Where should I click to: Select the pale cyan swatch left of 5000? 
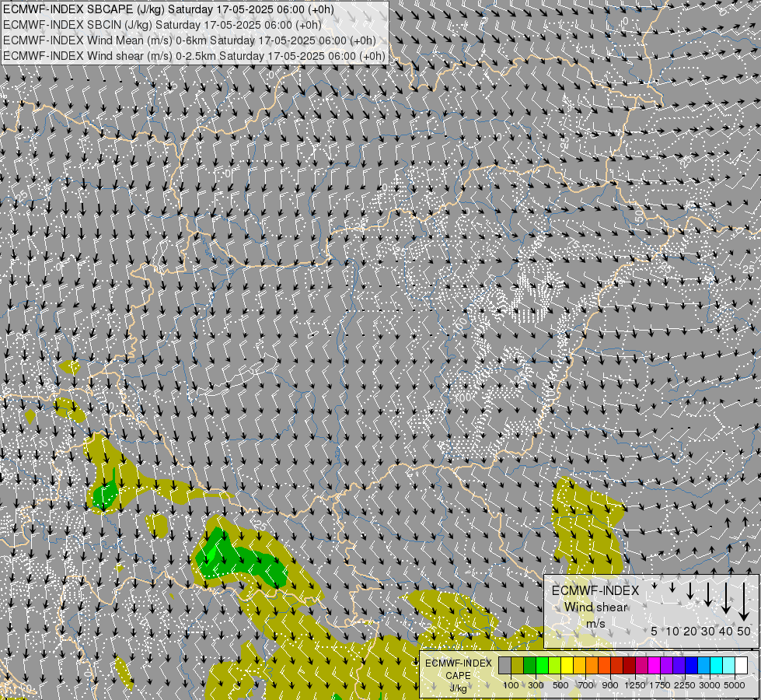coord(729,666)
